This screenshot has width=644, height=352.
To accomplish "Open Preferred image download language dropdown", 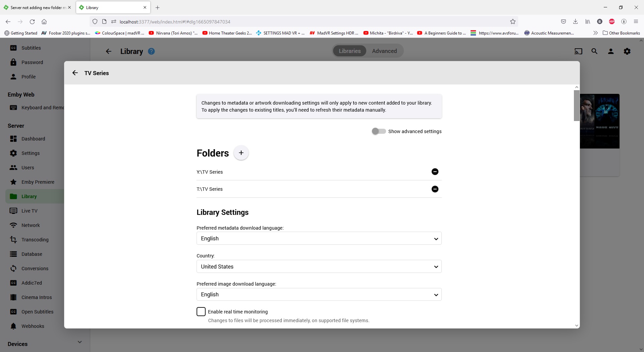I will (x=319, y=295).
